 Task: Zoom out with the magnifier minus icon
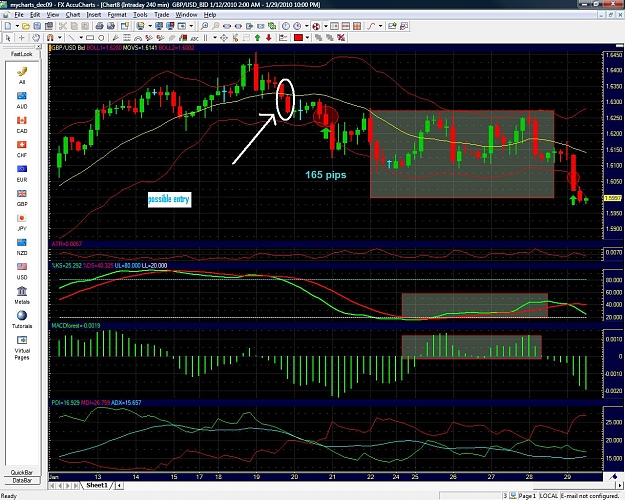(216, 26)
